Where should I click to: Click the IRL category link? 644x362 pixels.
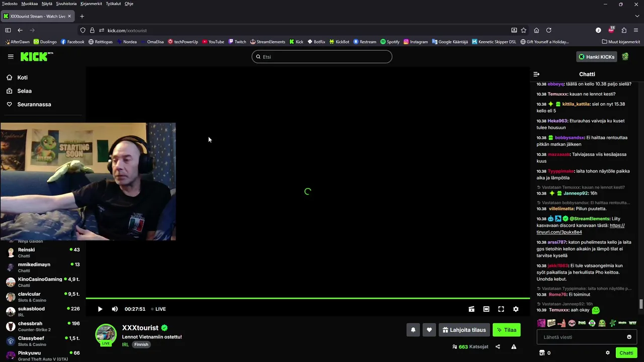pos(125,344)
